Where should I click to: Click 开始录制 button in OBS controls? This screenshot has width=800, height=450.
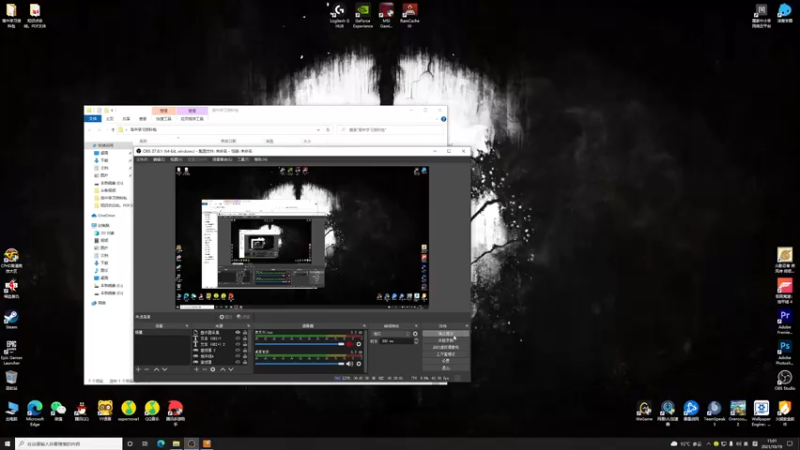[445, 340]
